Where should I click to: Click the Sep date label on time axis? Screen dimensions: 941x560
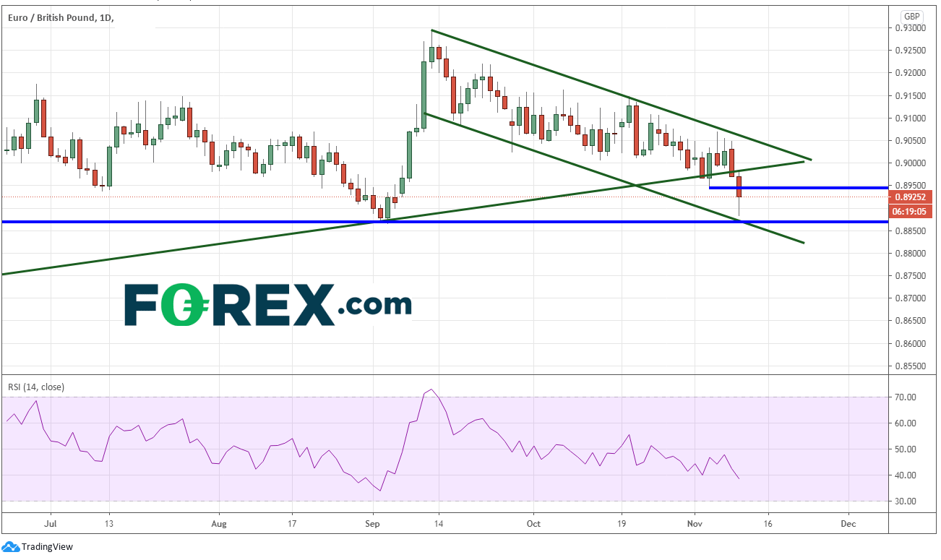pyautogui.click(x=373, y=523)
